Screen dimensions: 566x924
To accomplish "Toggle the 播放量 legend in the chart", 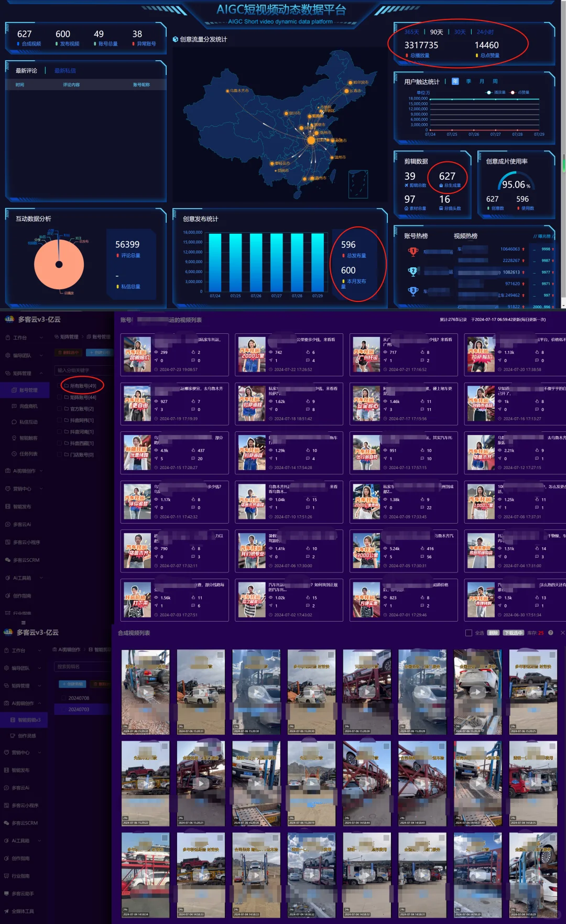I will [495, 92].
